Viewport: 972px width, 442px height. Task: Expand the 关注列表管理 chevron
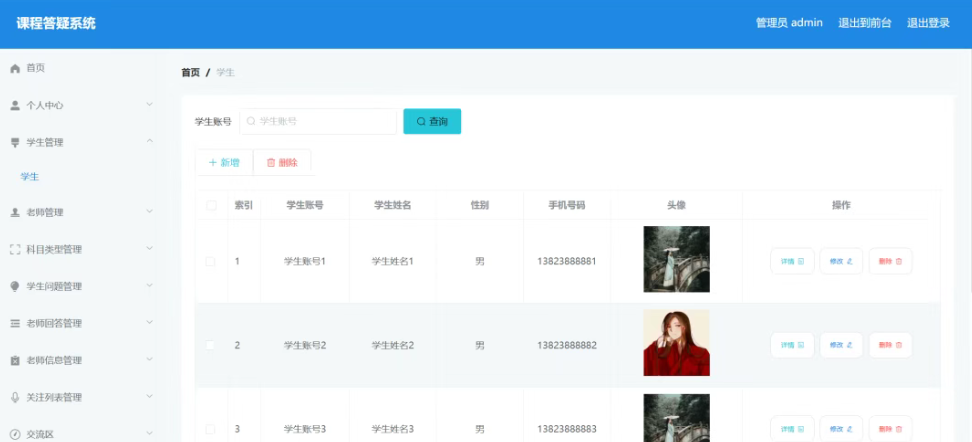point(149,396)
